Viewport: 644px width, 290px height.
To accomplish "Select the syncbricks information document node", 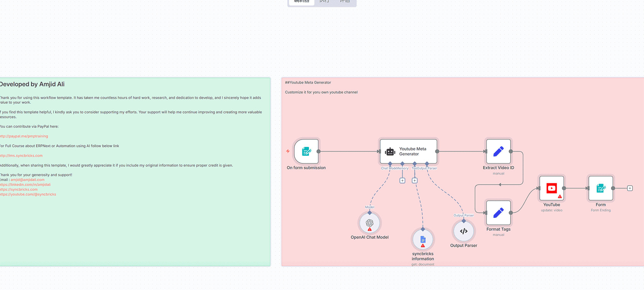I will pyautogui.click(x=423, y=240).
